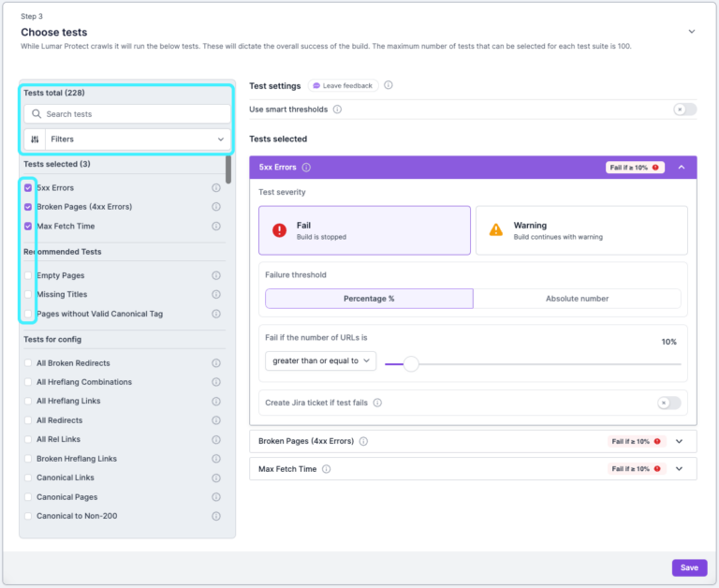Click info icon for Canonical Pages test

(216, 497)
